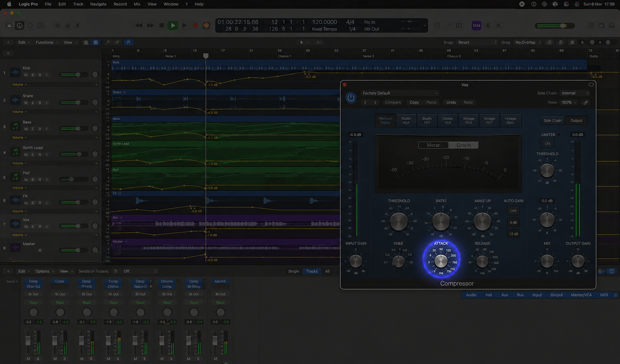
Task: Select the Auto Gain -12 dB button
Action: tap(513, 234)
